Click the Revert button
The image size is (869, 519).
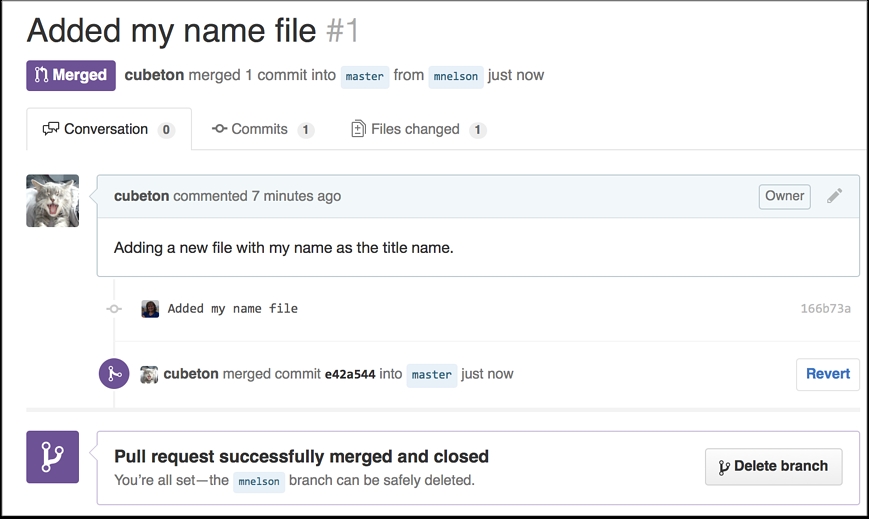tap(828, 374)
